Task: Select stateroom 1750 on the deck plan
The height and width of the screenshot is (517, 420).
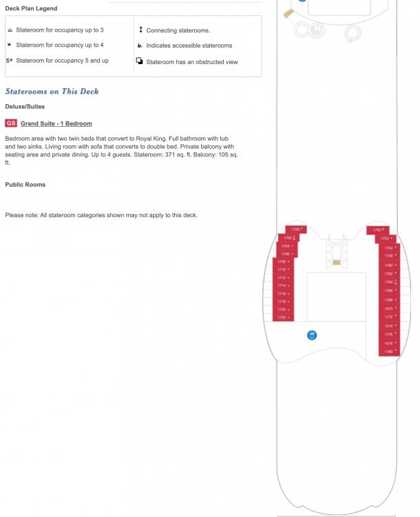Action: [x=378, y=230]
